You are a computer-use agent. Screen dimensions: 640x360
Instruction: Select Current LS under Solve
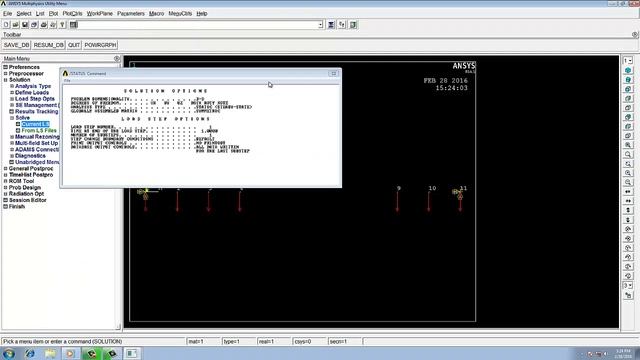pyautogui.click(x=36, y=124)
